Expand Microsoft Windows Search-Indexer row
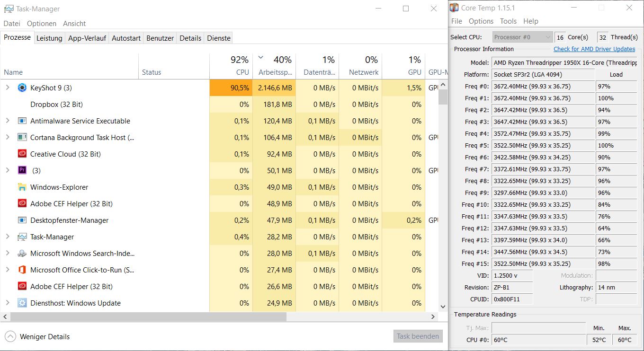Image resolution: width=644 pixels, height=351 pixels. (8, 254)
